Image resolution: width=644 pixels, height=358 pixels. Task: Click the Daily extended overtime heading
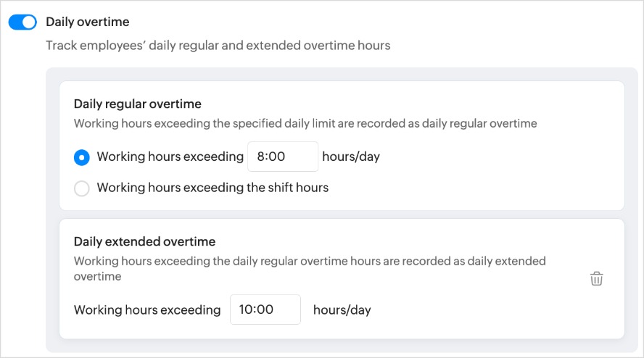(x=144, y=241)
